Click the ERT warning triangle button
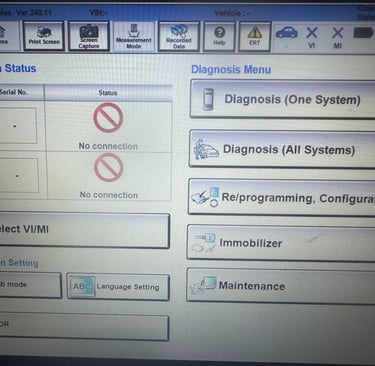This screenshot has height=366, width=375. (x=255, y=37)
